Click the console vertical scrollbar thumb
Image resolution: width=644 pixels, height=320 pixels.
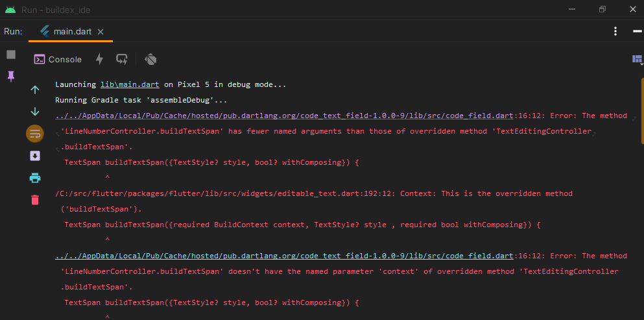tap(642, 110)
